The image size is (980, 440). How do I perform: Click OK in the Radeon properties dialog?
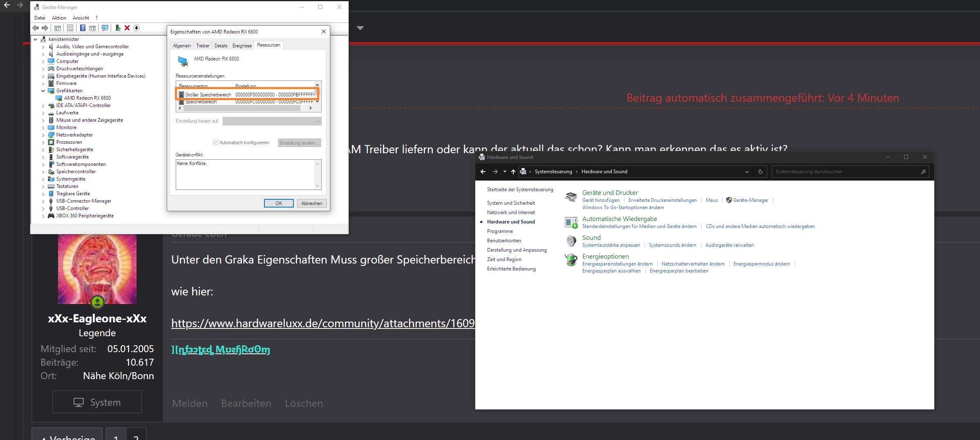pos(279,203)
